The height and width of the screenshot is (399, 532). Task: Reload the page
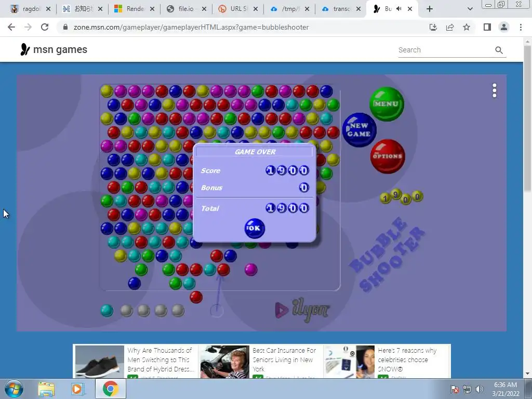pos(45,27)
